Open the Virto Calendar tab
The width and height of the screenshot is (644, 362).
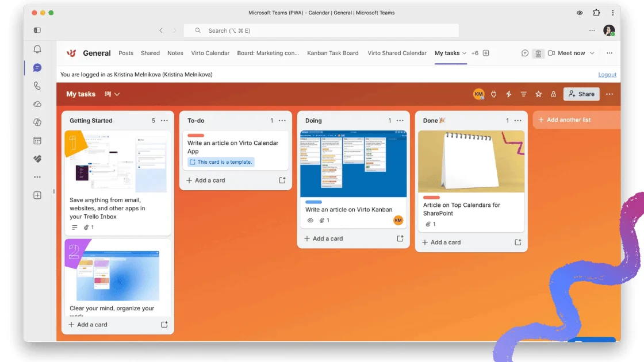click(x=210, y=53)
